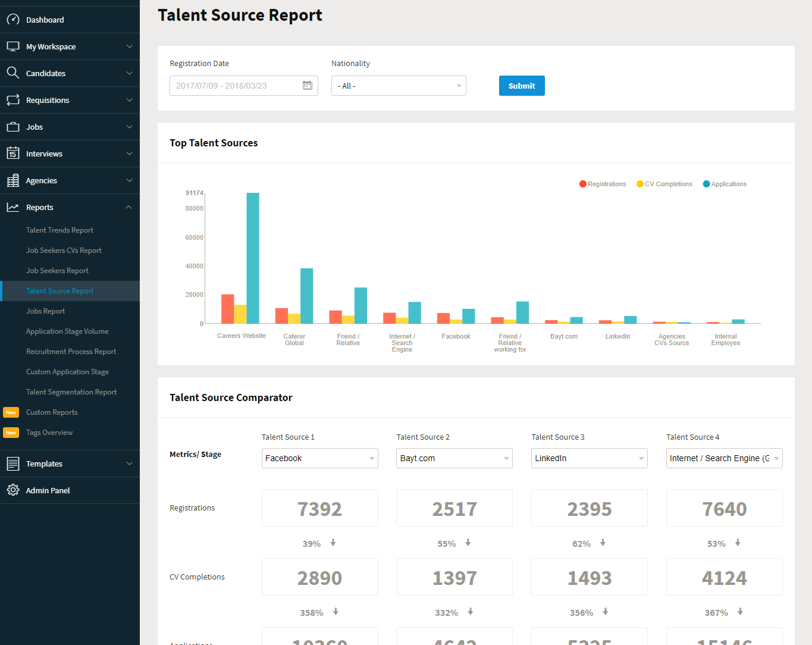Open Interviews using the calendar icon
The width and height of the screenshot is (812, 645).
click(x=12, y=153)
